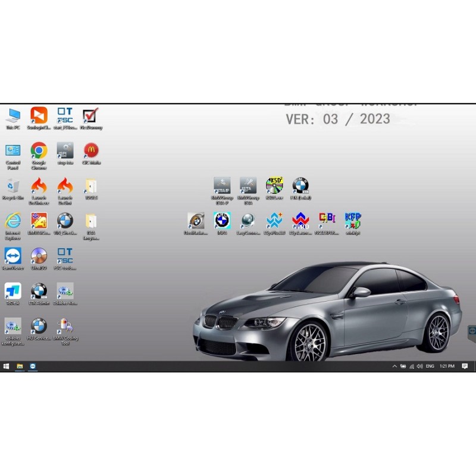The height and width of the screenshot is (476, 476).
Task: Run the stop ista shortcut
Action: pos(65,152)
